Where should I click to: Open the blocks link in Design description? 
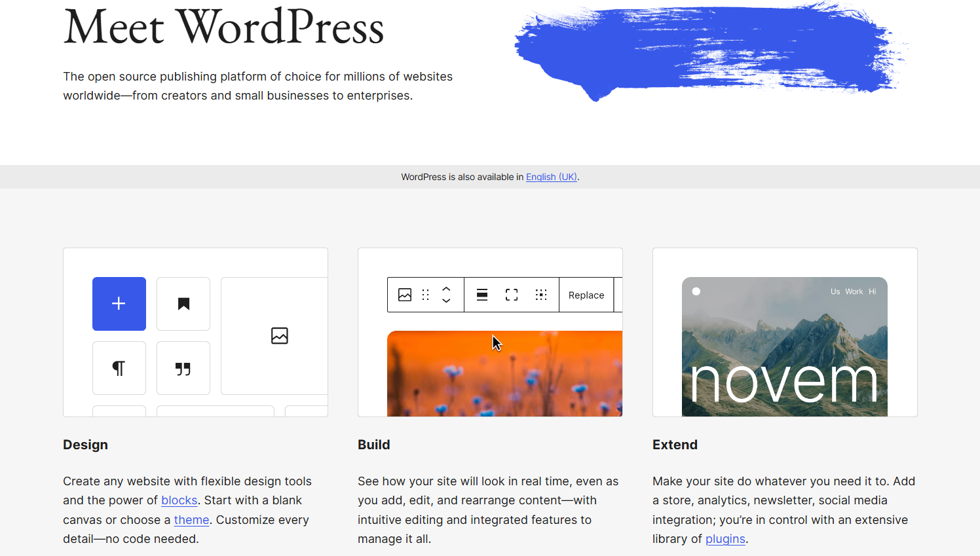click(179, 500)
